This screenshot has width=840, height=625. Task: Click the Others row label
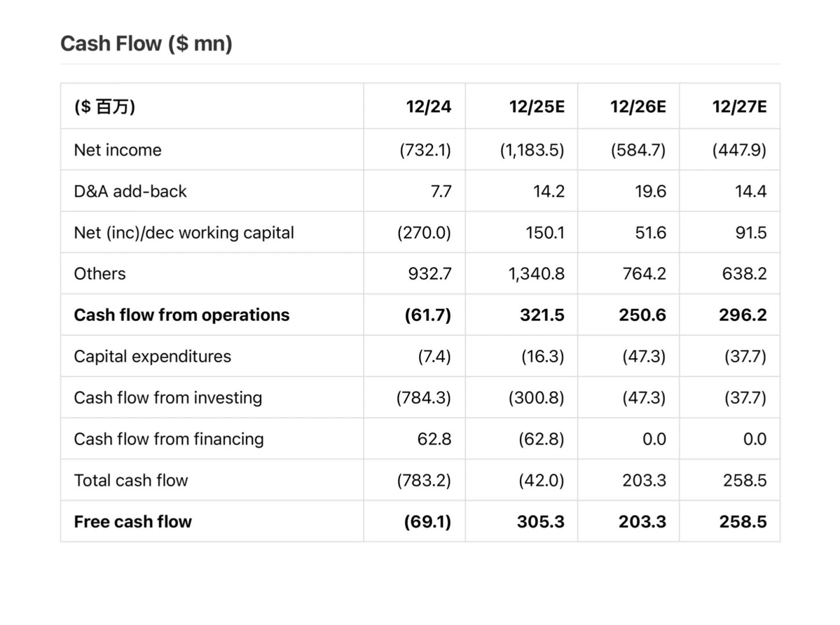(x=100, y=274)
